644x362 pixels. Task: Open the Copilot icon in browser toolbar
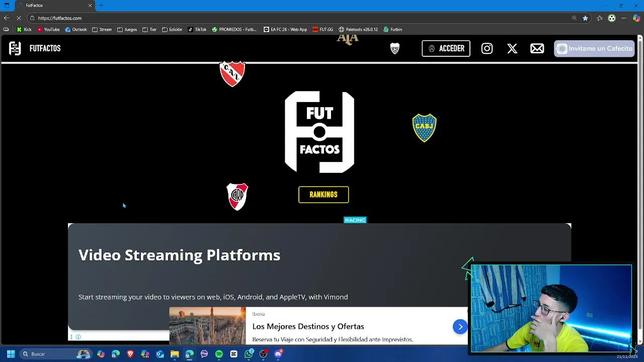pyautogui.click(x=636, y=18)
